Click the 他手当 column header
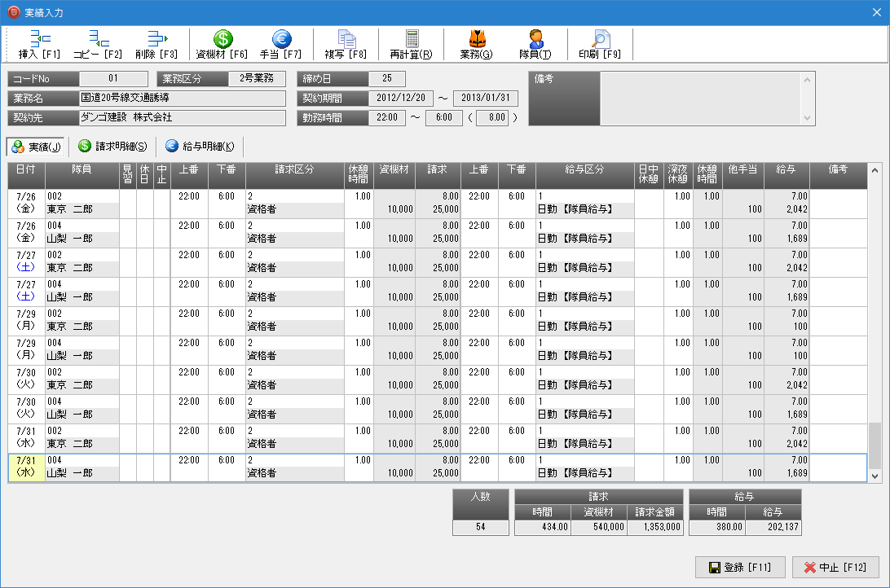 tap(743, 175)
